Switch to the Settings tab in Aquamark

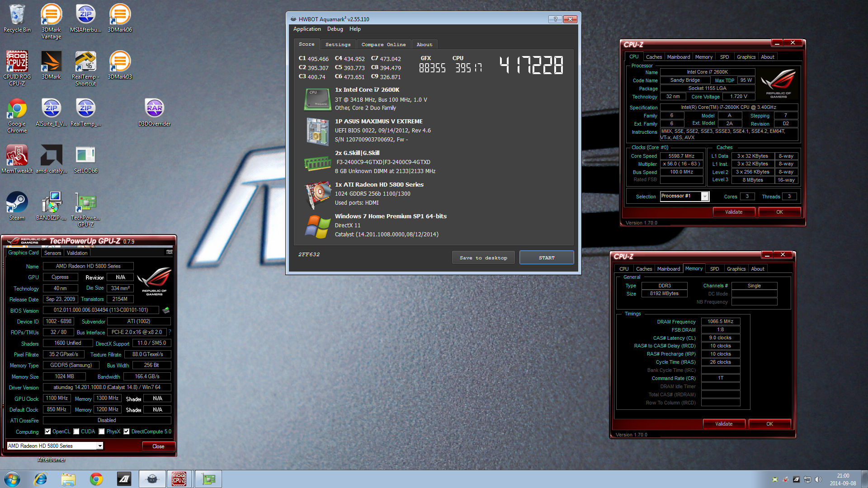[x=338, y=44]
